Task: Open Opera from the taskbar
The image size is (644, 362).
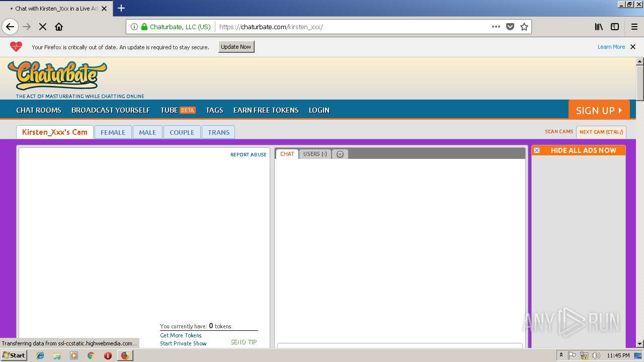Action: (108, 355)
